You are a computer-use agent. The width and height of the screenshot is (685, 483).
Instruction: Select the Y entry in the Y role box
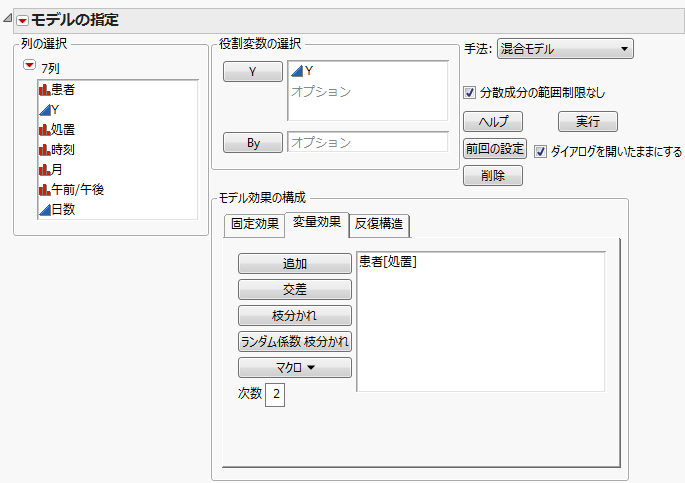pyautogui.click(x=302, y=70)
